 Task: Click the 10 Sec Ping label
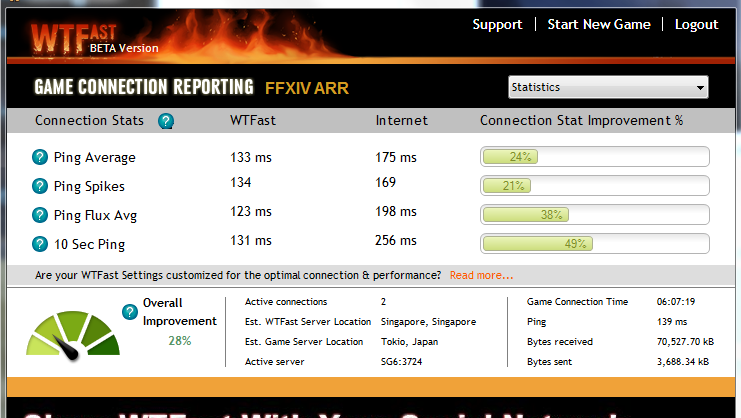[x=89, y=245]
